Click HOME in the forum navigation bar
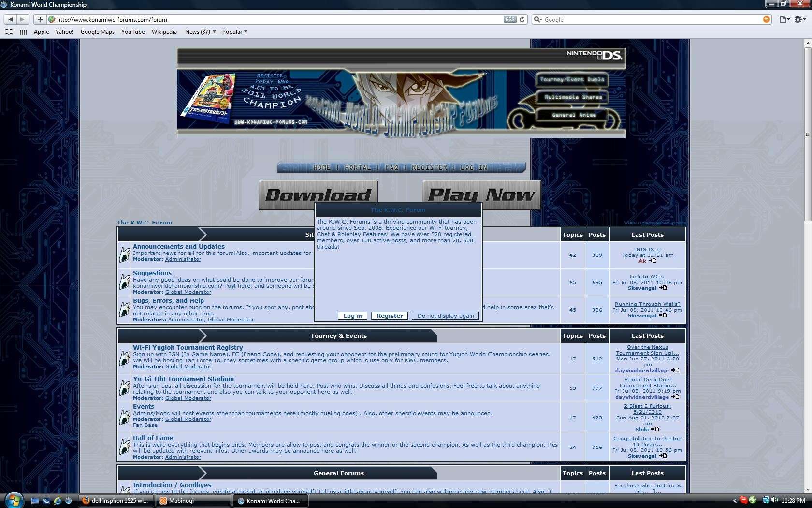This screenshot has width=812, height=508. pyautogui.click(x=322, y=167)
